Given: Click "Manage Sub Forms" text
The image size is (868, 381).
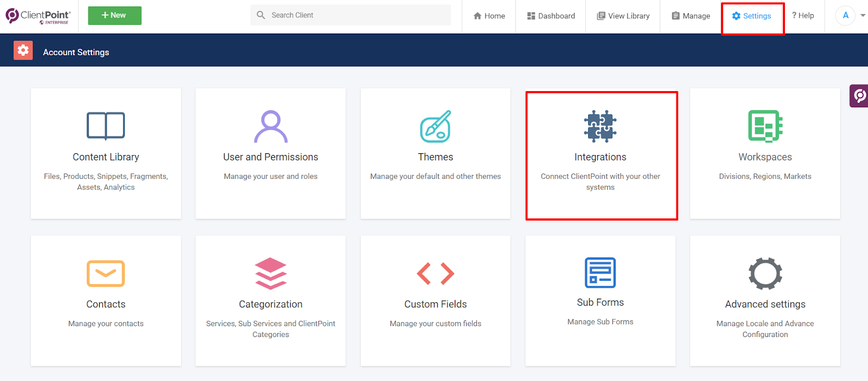Looking at the screenshot, I should click(601, 322).
